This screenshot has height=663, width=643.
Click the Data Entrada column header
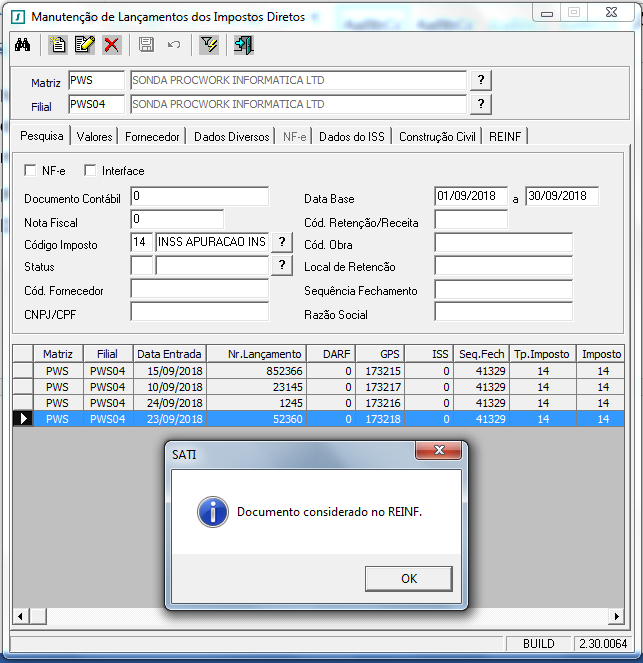coord(170,354)
